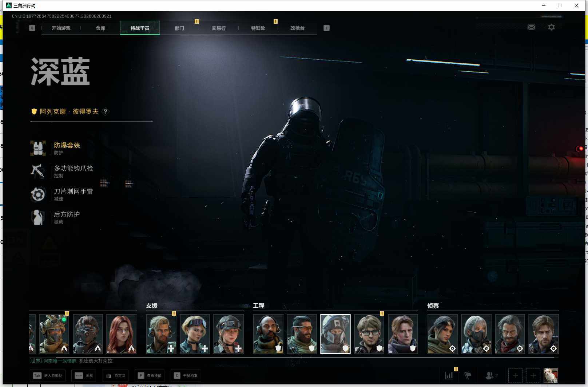Click the flag icon at bottom right
The image size is (588, 387).
468,376
